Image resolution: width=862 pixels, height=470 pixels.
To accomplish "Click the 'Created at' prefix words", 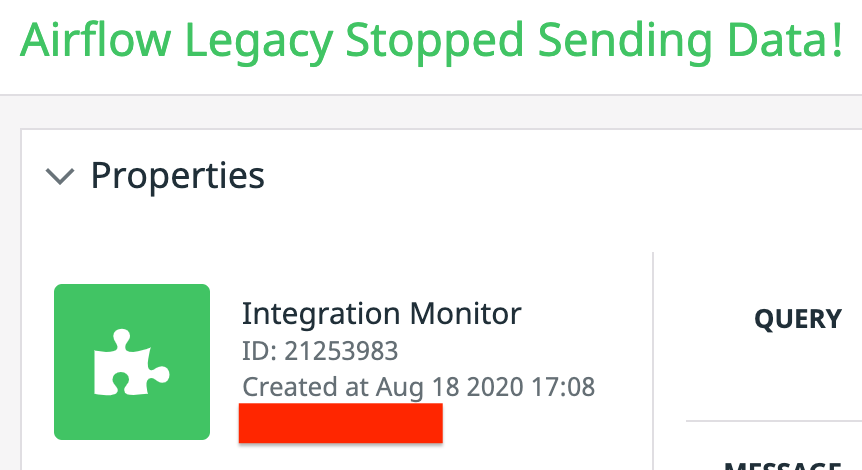I will tap(305, 387).
